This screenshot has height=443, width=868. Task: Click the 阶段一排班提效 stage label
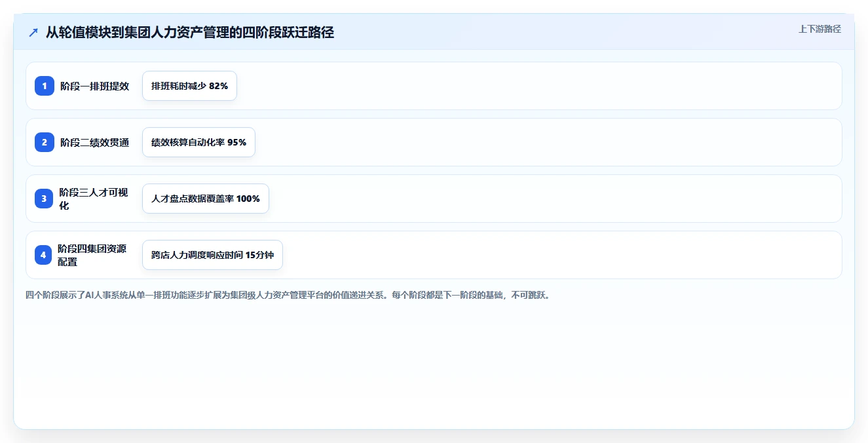point(95,86)
